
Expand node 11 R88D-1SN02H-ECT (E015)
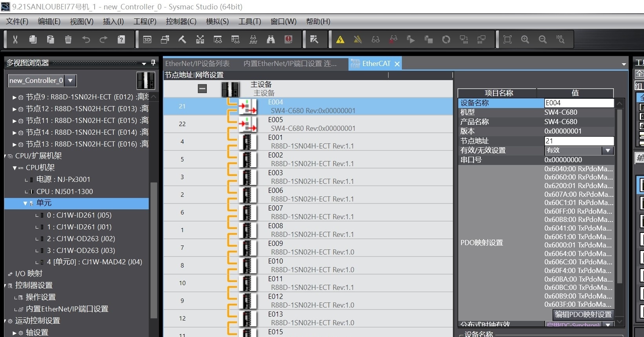[15, 121]
